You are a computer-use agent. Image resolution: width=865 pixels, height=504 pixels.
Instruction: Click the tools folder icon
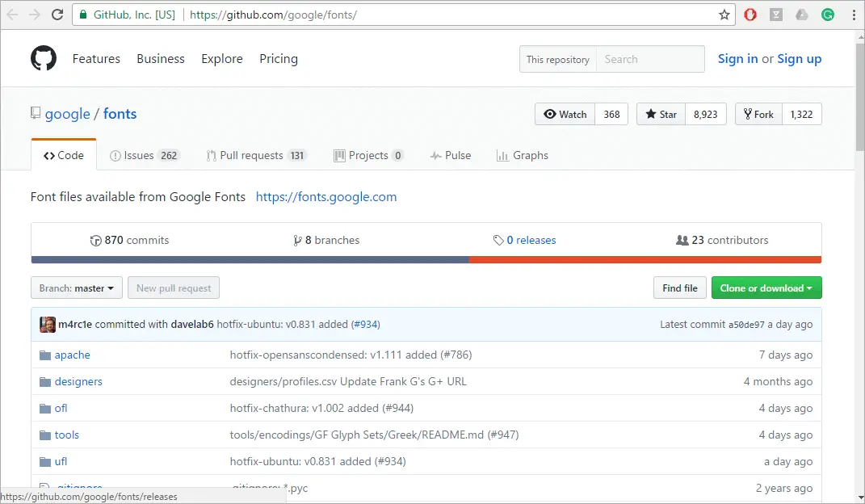(x=45, y=435)
